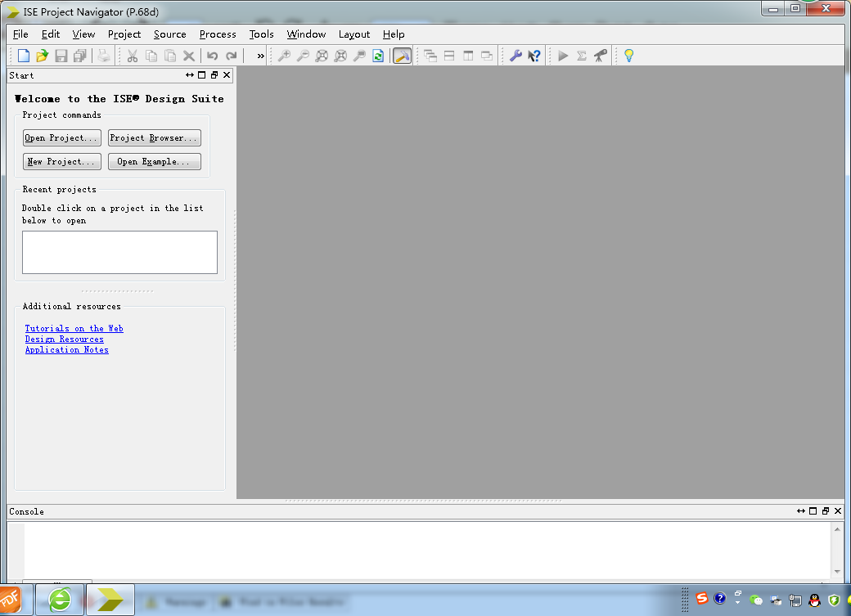
Task: Toggle maximize on the Console panel
Action: tap(813, 511)
